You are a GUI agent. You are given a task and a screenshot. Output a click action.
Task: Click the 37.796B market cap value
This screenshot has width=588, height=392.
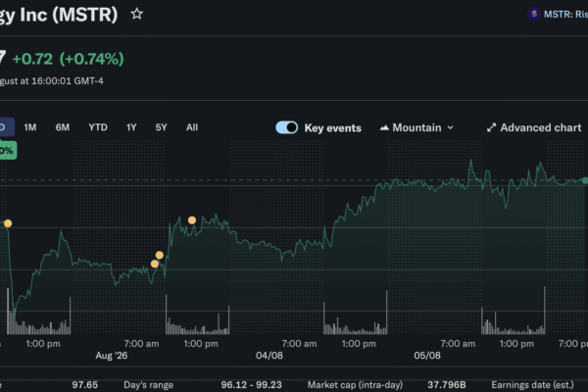447,385
